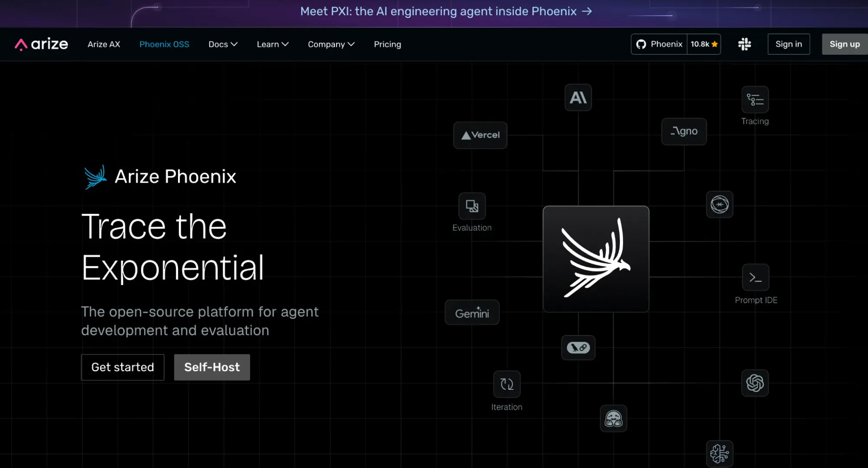868x468 pixels.
Task: Select the Anthropic logo tile
Action: (578, 97)
